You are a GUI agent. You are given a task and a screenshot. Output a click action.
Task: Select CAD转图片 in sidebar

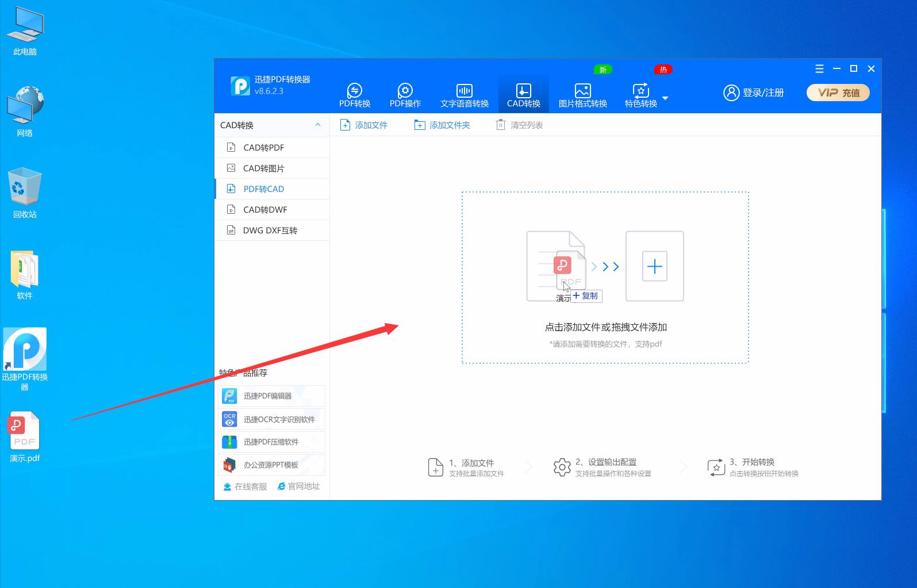tap(272, 168)
